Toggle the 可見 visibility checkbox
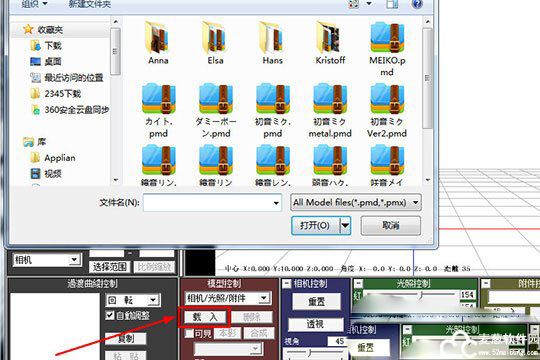Viewport: 540px width, 360px height. [189, 333]
